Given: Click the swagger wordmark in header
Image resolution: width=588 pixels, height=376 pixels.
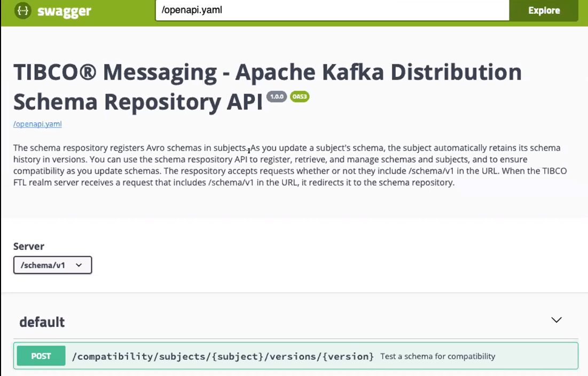Looking at the screenshot, I should pyautogui.click(x=64, y=11).
